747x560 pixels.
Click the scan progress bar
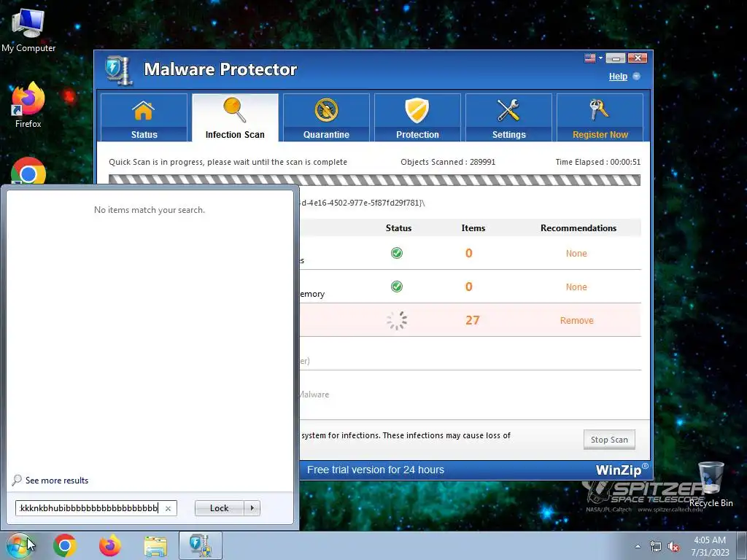374,179
